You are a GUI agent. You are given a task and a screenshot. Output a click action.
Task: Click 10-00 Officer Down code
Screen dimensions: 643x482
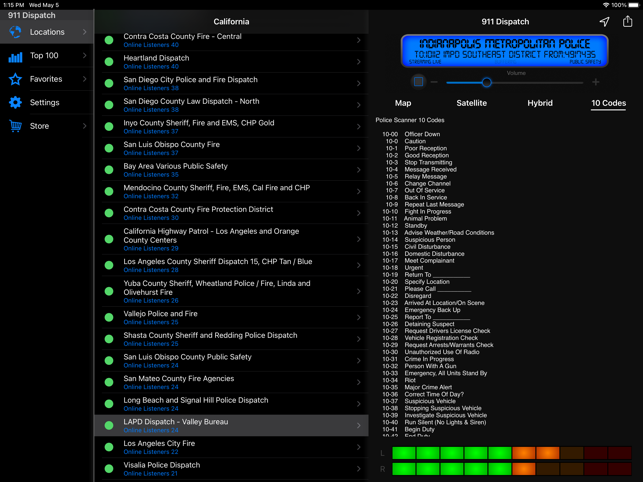[411, 134]
